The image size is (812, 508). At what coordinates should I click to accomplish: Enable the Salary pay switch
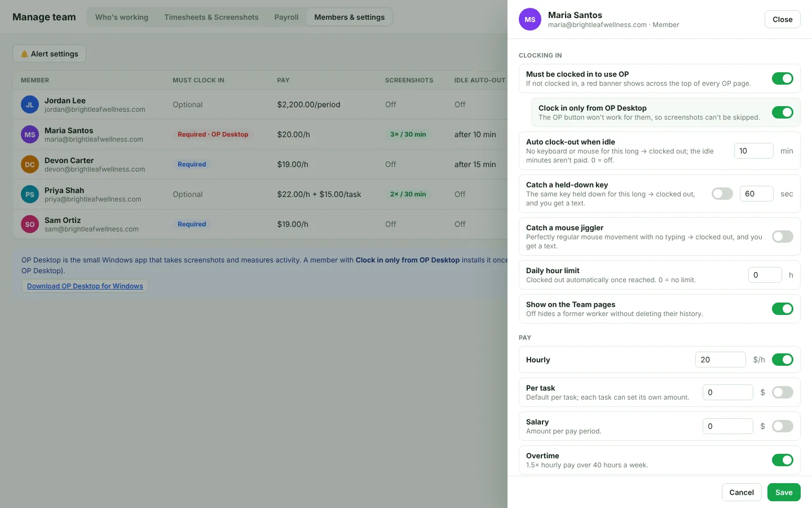click(x=783, y=426)
